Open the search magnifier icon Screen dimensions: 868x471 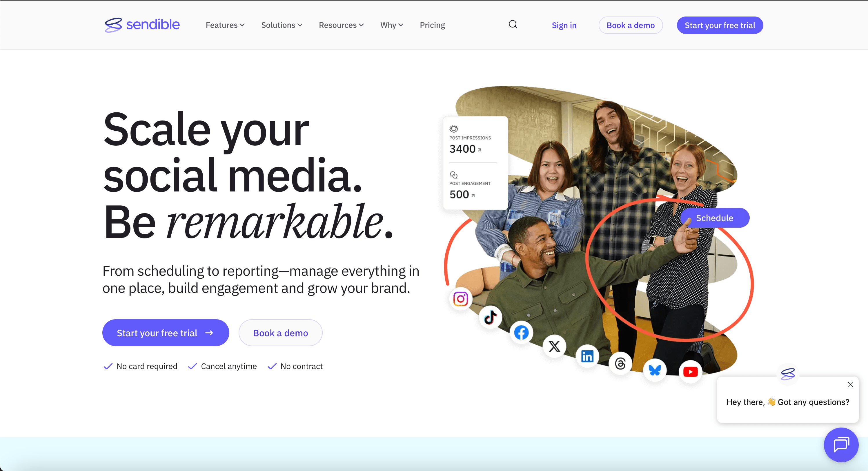point(513,24)
